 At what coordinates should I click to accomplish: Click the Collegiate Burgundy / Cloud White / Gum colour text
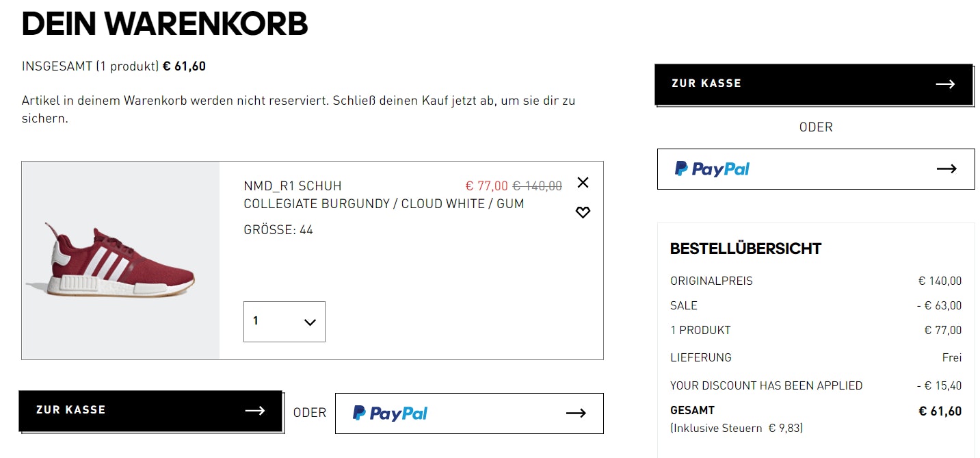tap(384, 204)
